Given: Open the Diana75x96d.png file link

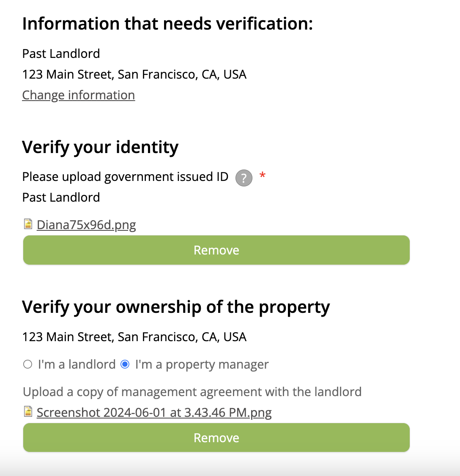Looking at the screenshot, I should tap(86, 225).
